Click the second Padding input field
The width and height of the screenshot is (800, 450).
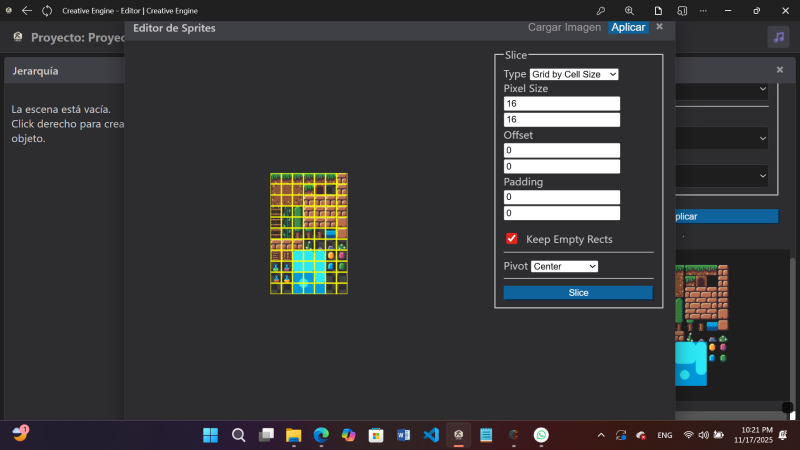(562, 213)
